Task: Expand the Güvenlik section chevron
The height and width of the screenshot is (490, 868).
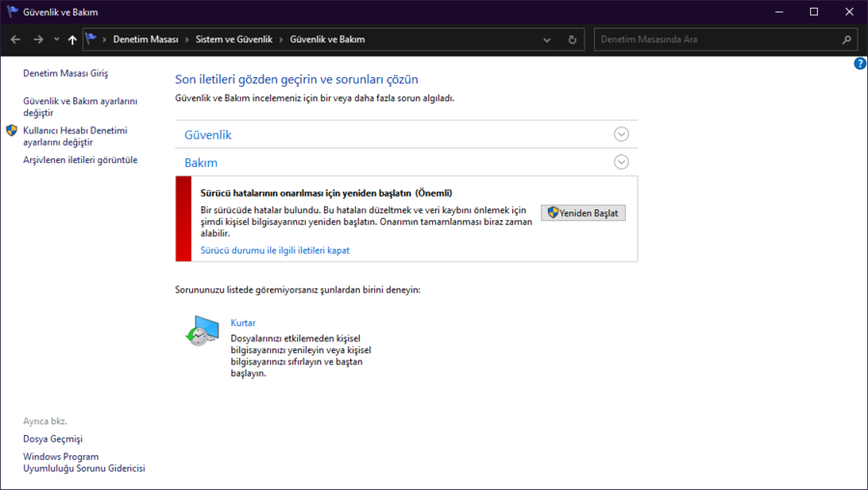Action: tap(621, 134)
